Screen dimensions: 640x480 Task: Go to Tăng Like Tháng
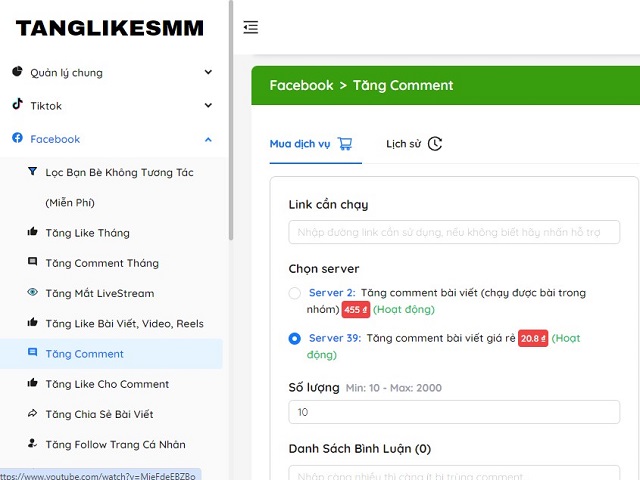click(x=87, y=233)
